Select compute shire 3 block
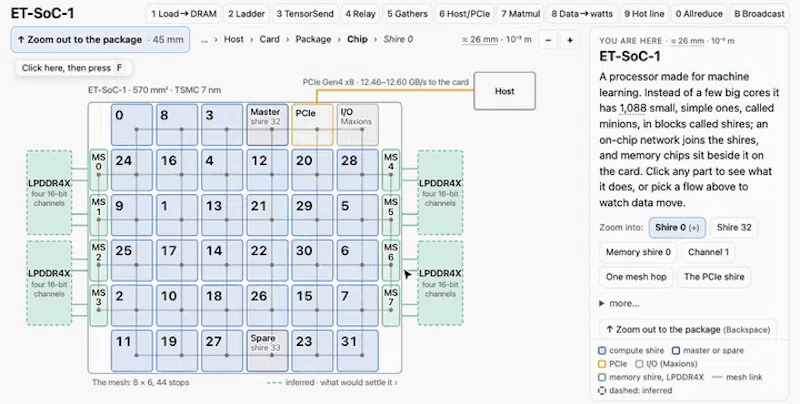Viewport: 800px width, 404px height. 222,125
